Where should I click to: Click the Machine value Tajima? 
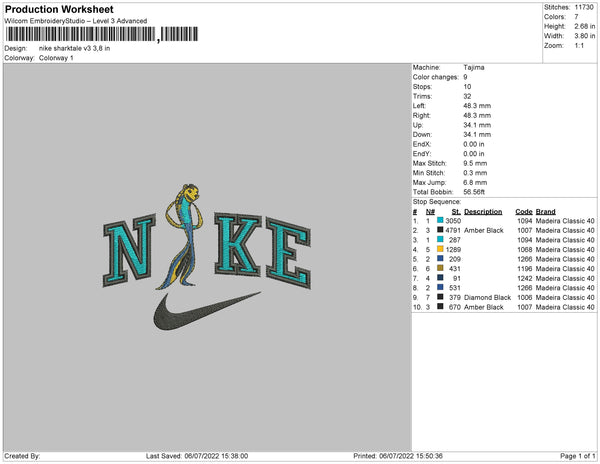pos(474,67)
